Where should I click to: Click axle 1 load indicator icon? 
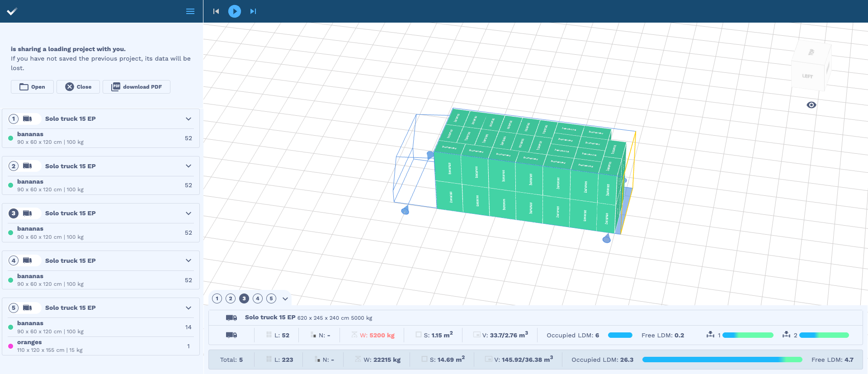[711, 335]
